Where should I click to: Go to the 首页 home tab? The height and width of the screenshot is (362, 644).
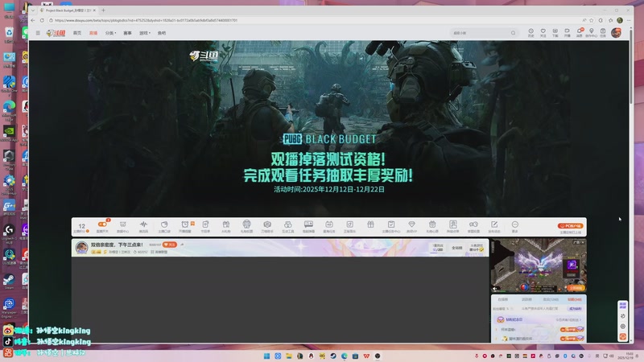pyautogui.click(x=77, y=33)
